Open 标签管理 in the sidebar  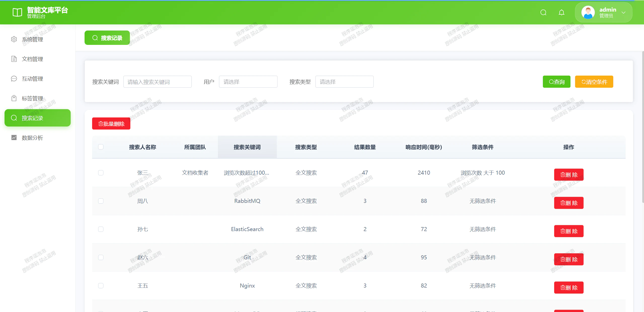[x=38, y=98]
